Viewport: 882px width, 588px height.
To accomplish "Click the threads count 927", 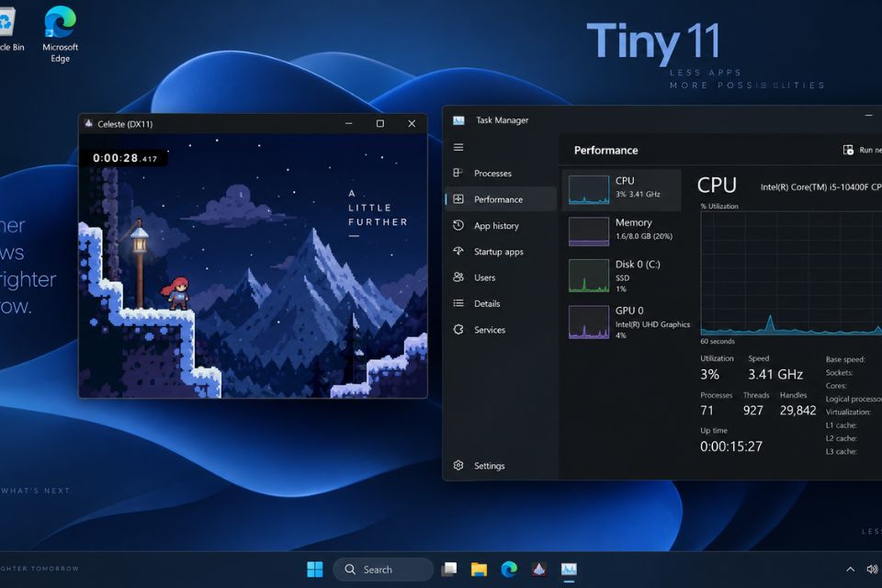I will [753, 410].
